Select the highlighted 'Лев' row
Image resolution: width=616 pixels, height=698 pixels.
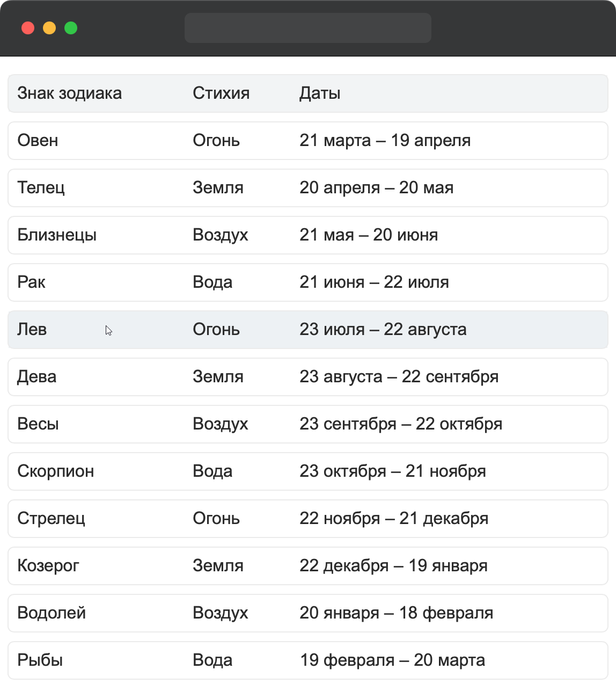307,330
